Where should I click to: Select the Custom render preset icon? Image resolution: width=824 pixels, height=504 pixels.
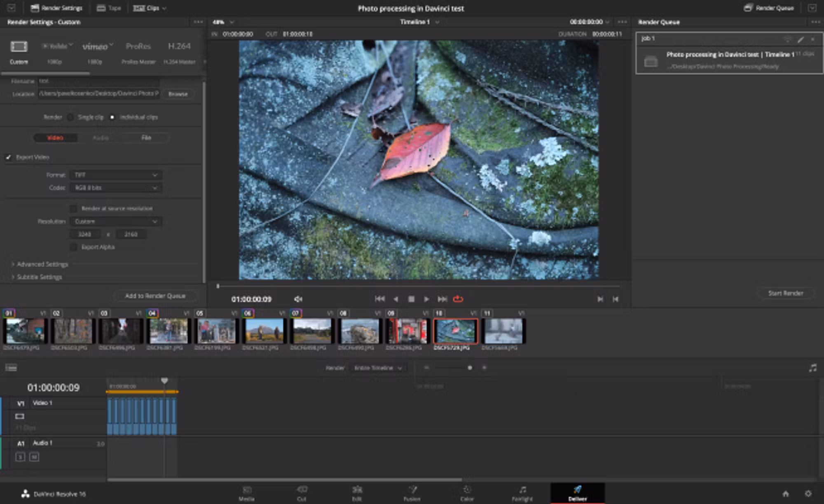click(19, 47)
